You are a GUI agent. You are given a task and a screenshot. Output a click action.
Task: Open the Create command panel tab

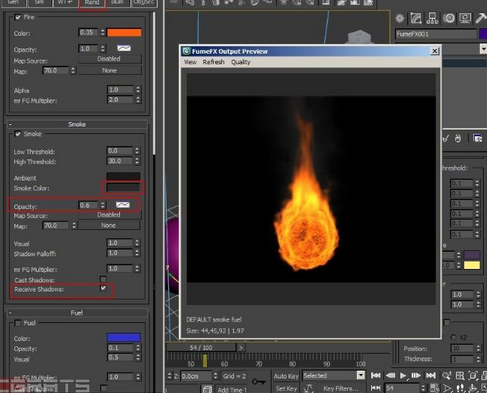[400, 18]
